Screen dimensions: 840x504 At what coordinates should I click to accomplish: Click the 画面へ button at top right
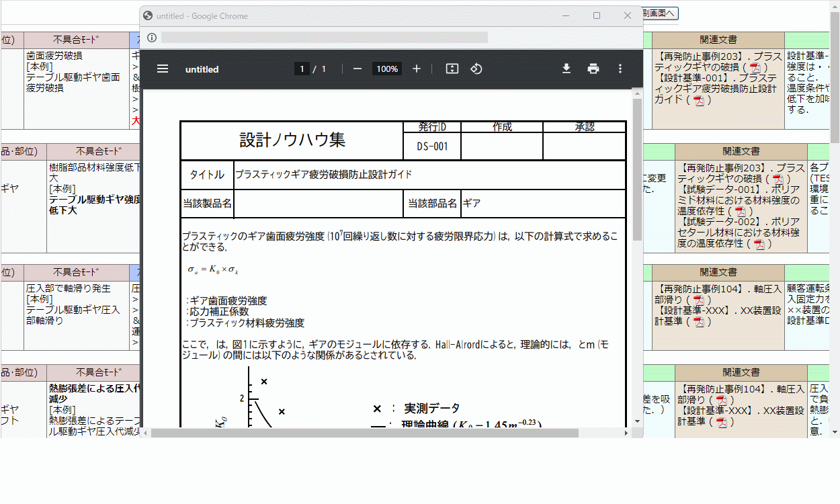tap(661, 13)
